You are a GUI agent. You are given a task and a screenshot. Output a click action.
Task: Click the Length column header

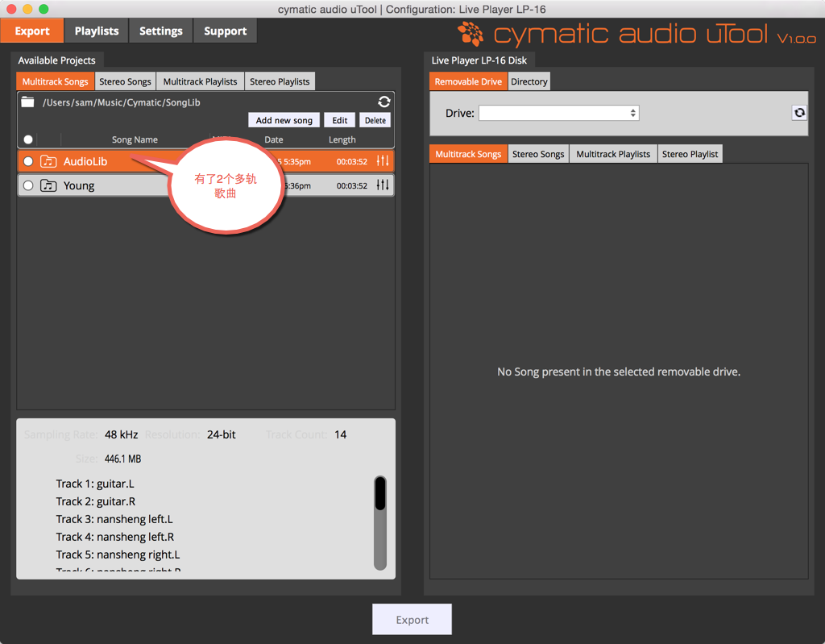pos(342,139)
